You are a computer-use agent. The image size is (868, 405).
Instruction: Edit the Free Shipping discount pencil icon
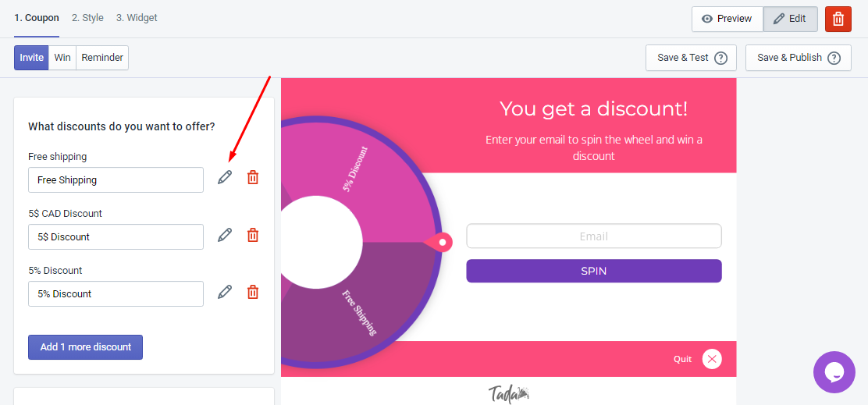(x=224, y=178)
